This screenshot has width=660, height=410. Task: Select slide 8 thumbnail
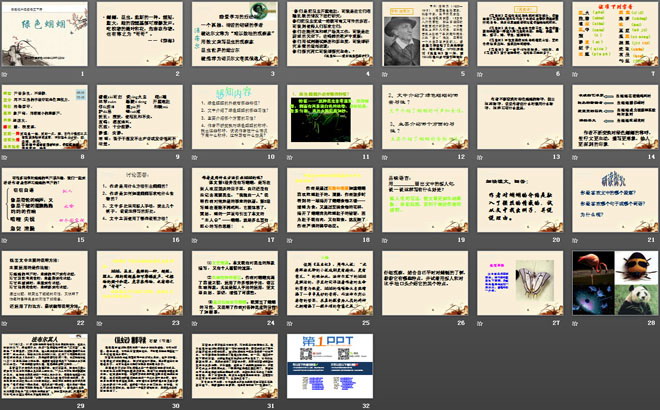(x=45, y=117)
